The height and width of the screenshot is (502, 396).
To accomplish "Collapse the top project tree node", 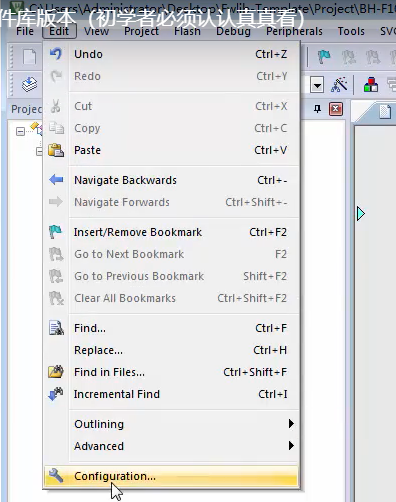I will [x=20, y=131].
